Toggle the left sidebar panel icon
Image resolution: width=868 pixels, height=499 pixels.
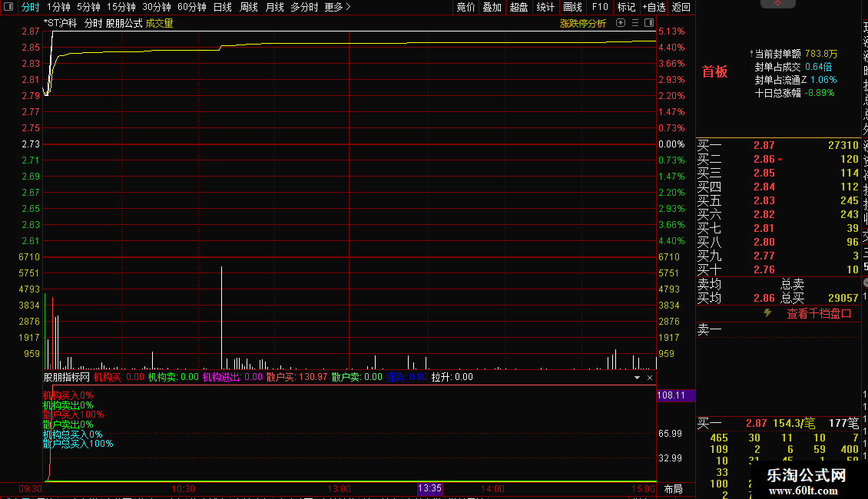(x=8, y=7)
